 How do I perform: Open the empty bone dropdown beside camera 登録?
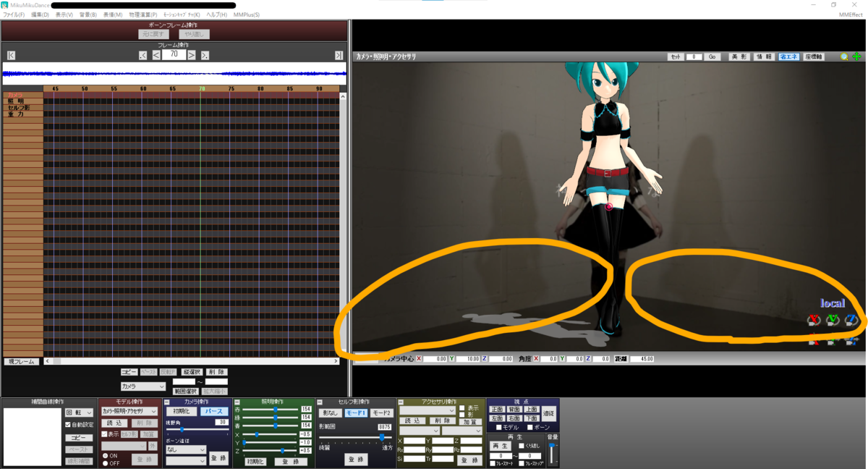(x=186, y=461)
